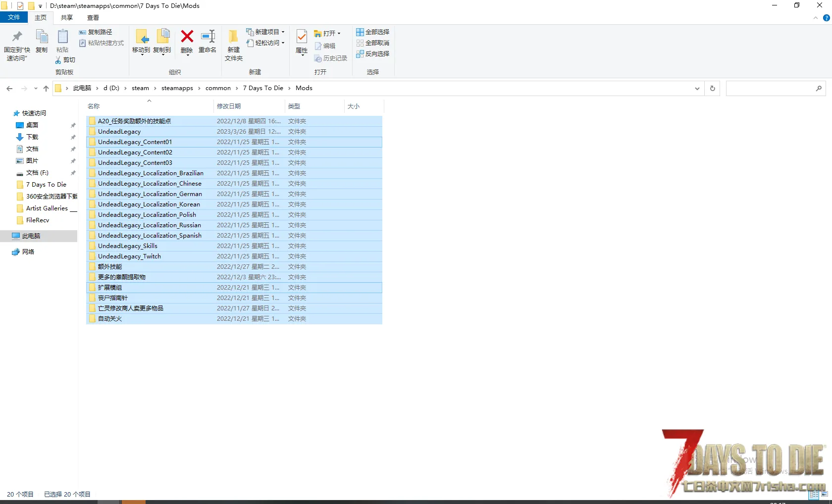Click the Cut (剪切) scissors icon
Image resolution: width=832 pixels, height=504 pixels.
tap(58, 60)
